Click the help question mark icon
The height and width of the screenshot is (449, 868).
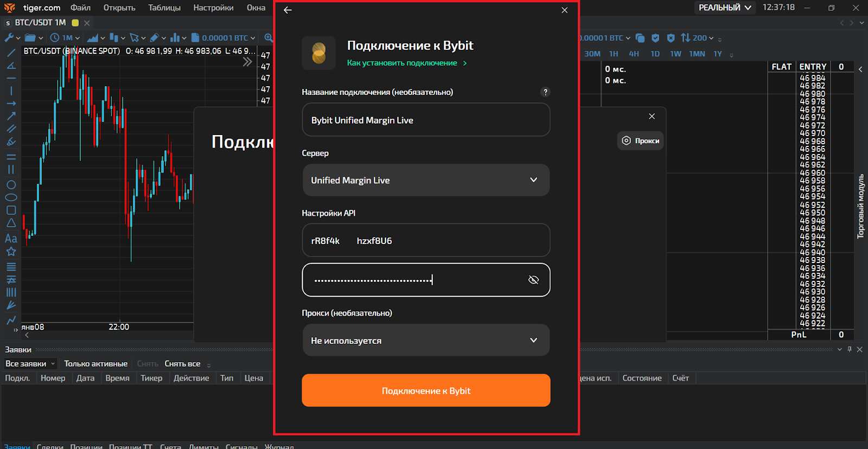545,92
